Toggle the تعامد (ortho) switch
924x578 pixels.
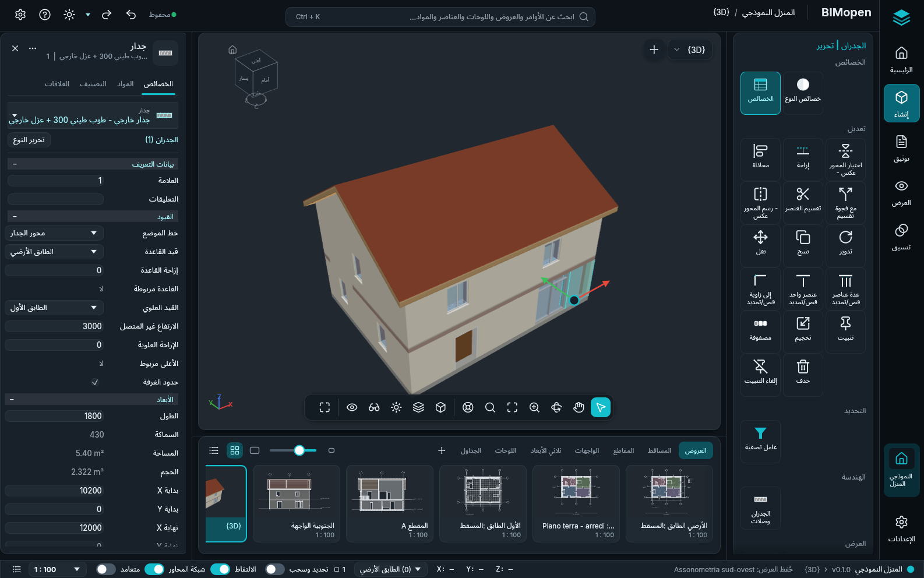point(106,569)
